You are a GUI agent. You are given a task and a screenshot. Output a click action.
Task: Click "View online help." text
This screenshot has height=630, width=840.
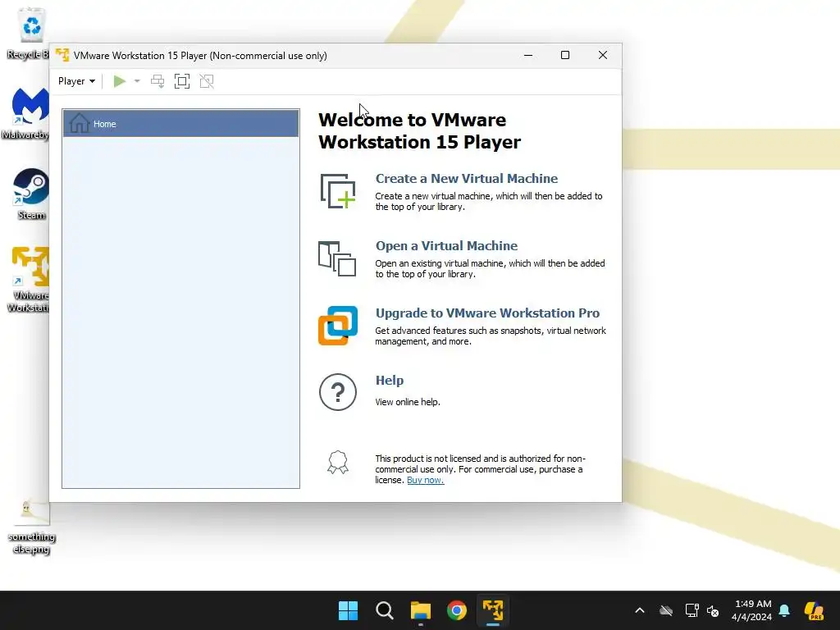pyautogui.click(x=408, y=402)
